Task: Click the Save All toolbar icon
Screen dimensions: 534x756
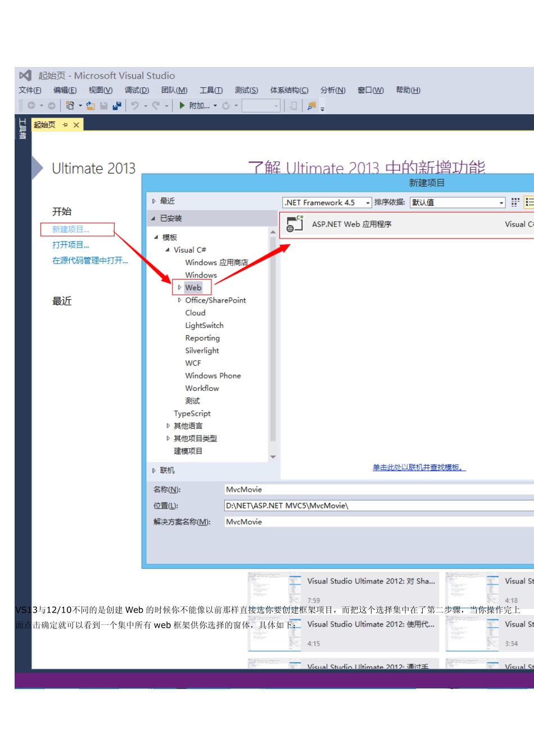Action: click(x=117, y=105)
